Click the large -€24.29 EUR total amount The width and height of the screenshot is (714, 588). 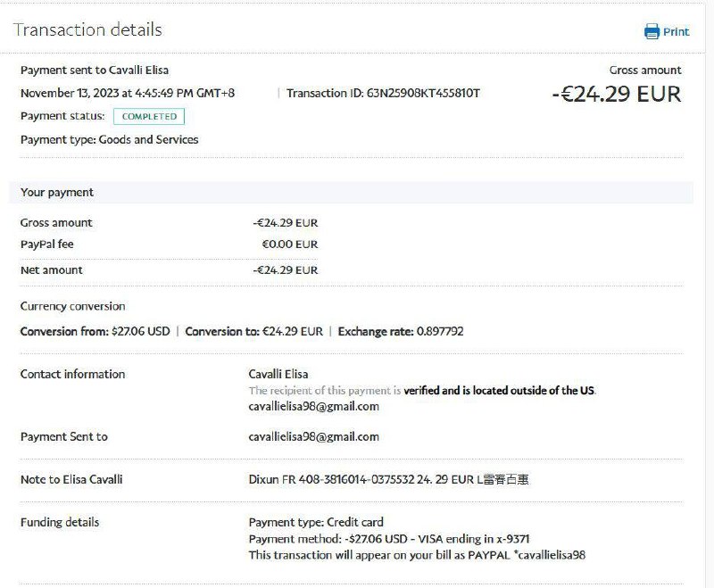click(616, 94)
